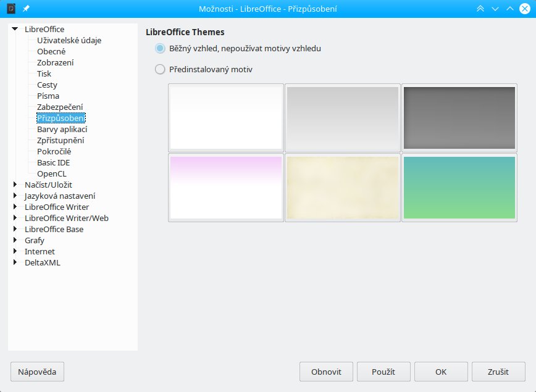Select the Přizpůsobení tree item
Screen dimensions: 536x392
coord(61,118)
